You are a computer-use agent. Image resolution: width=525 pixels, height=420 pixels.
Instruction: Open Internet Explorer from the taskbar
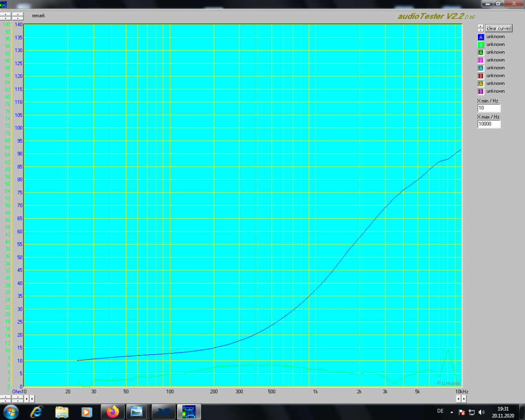[37, 412]
